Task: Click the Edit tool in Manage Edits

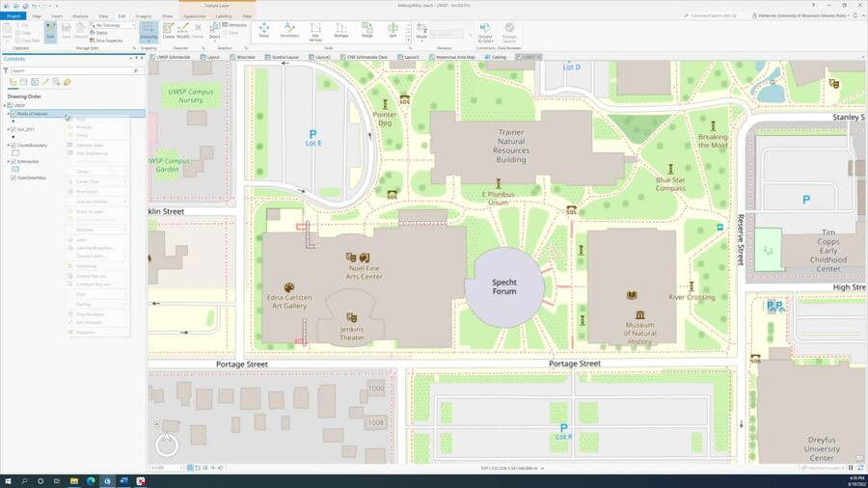Action: (x=50, y=31)
